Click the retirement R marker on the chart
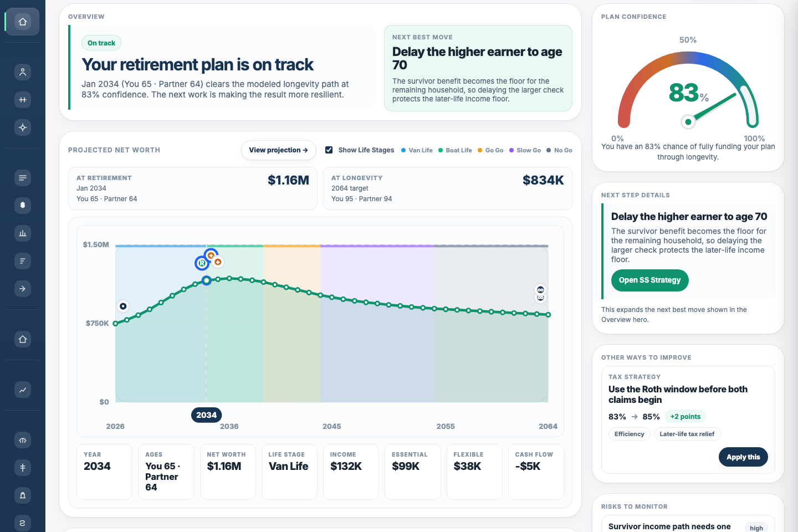The image size is (798, 532). pos(201,263)
